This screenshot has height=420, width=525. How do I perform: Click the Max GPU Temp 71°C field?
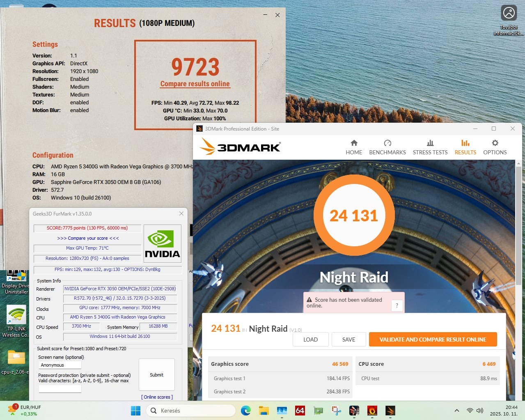[x=87, y=248]
